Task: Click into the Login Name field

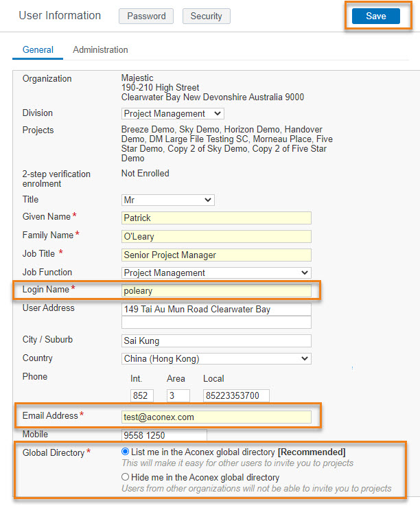Action: click(216, 291)
